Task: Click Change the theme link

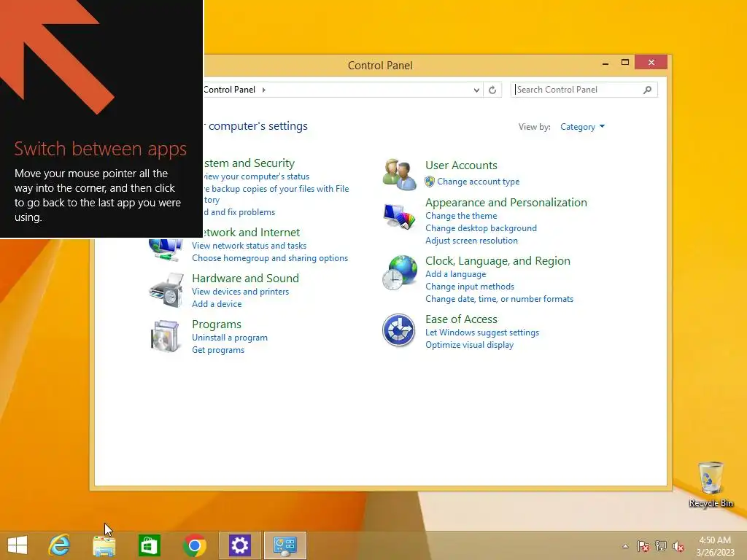Action: [461, 216]
